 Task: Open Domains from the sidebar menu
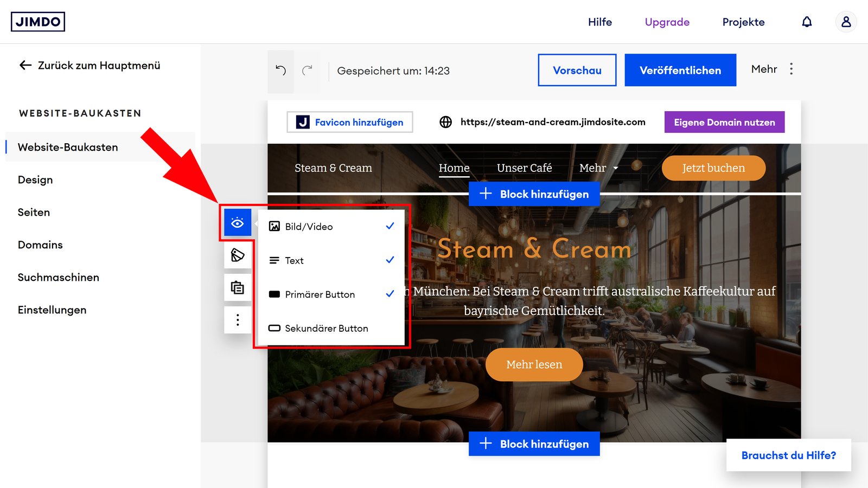(x=40, y=245)
